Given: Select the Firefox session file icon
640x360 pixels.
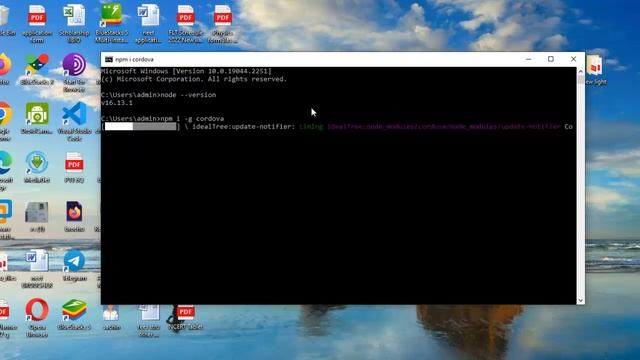Looking at the screenshot, I should (74, 216).
